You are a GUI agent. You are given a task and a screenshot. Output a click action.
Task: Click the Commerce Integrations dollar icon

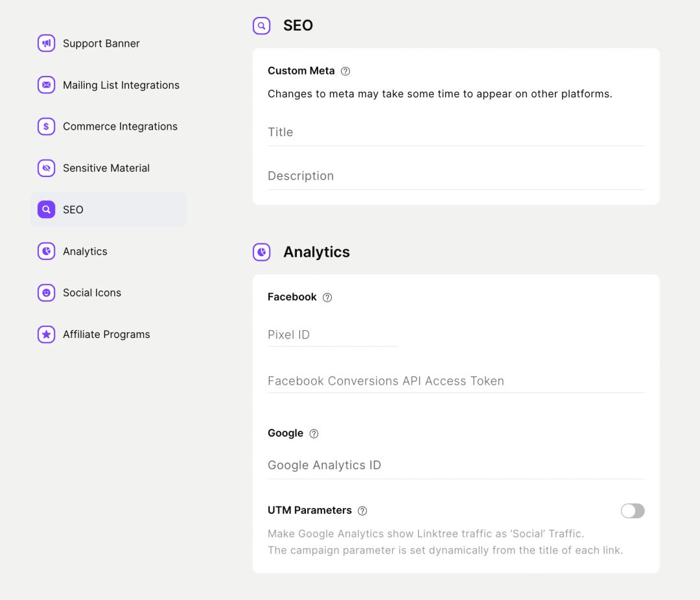tap(46, 126)
